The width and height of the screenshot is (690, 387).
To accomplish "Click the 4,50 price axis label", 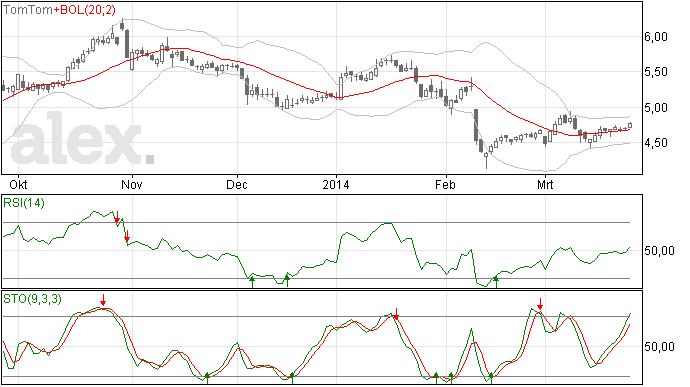I will point(656,143).
